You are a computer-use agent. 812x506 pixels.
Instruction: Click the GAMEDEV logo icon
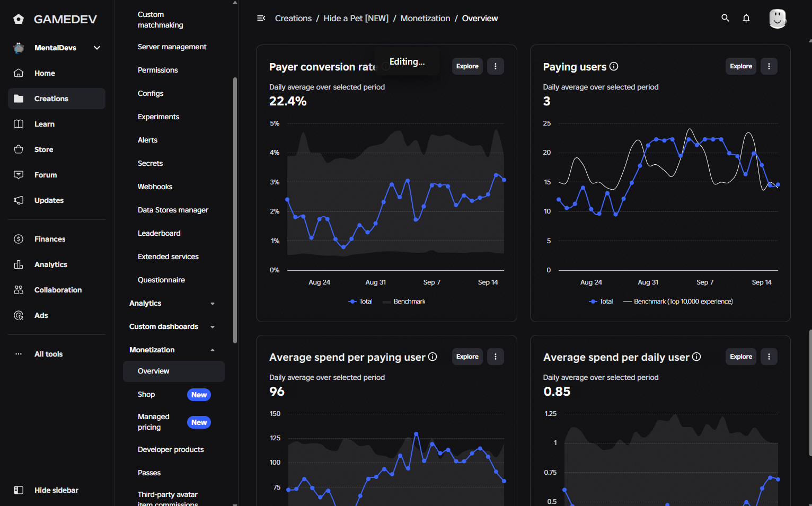click(x=19, y=19)
